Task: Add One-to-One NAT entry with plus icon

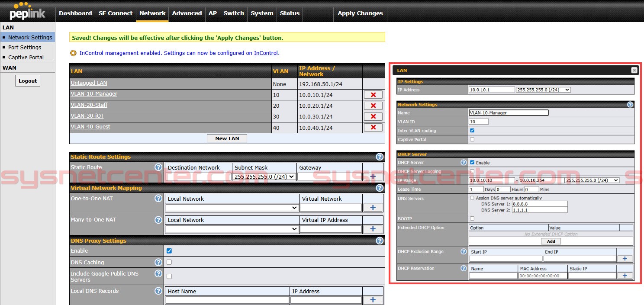Action: pos(373,208)
